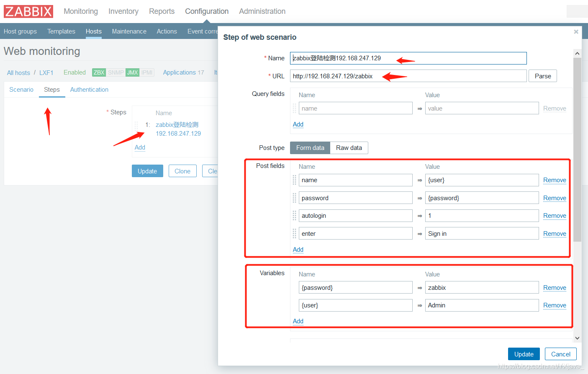588x374 pixels.
Task: Click the 'autologin' post name field
Action: point(355,216)
